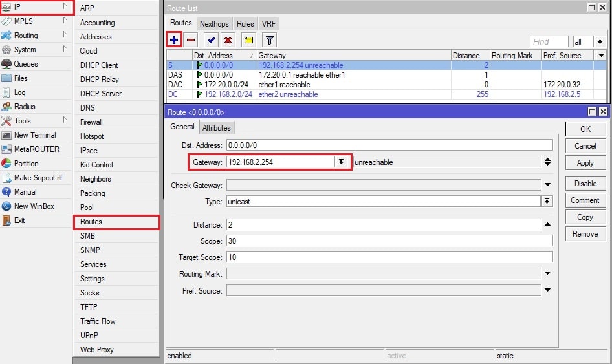612x364 pixels.
Task: Click the red X disable icon
Action: (x=228, y=40)
